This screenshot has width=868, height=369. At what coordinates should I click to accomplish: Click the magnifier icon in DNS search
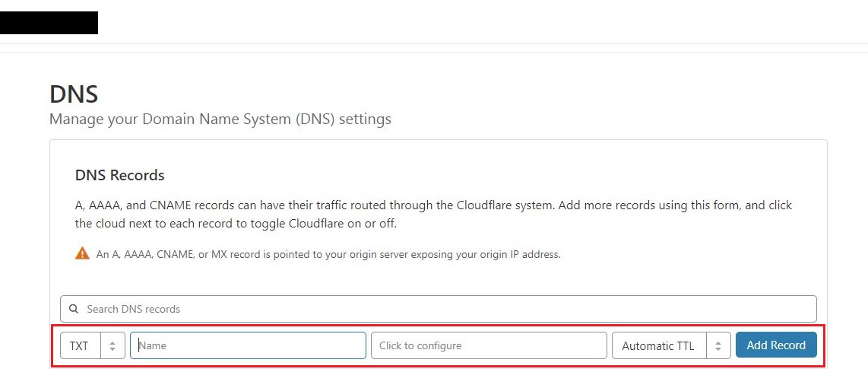[74, 309]
